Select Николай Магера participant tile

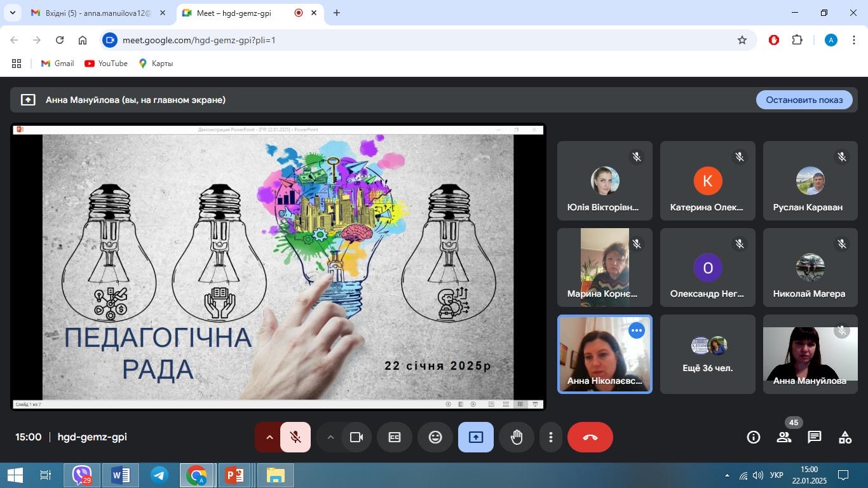click(x=810, y=268)
